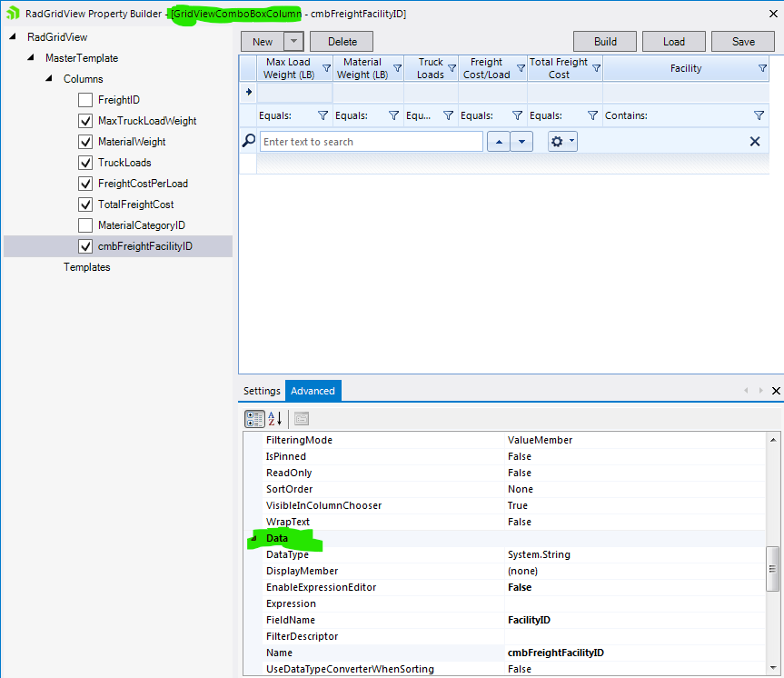This screenshot has width=784, height=678.
Task: Click filter icon in Facility column header
Action: pos(762,68)
